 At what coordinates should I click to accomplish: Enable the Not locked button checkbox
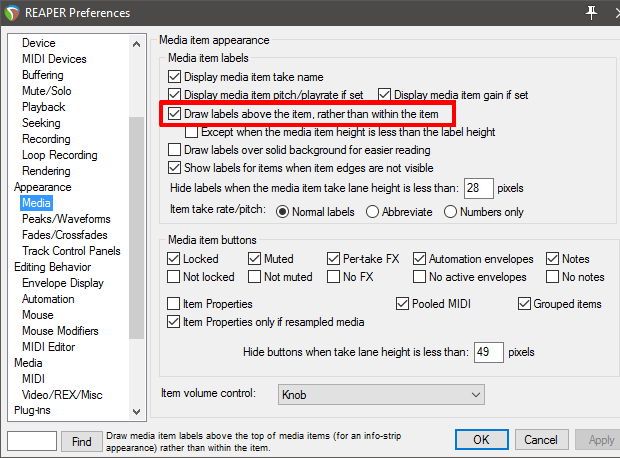[x=173, y=276]
